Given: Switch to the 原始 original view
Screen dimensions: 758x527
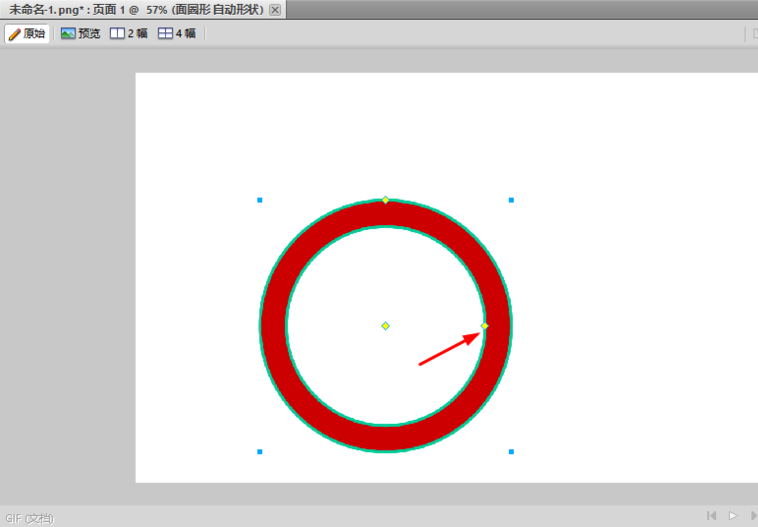Looking at the screenshot, I should click(27, 33).
